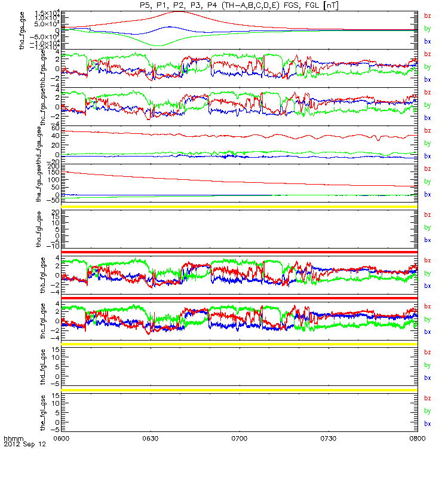This screenshot has height=478, width=448.
Task: Choose bx legend beside the_fgs_gse panel
Action: point(428,195)
